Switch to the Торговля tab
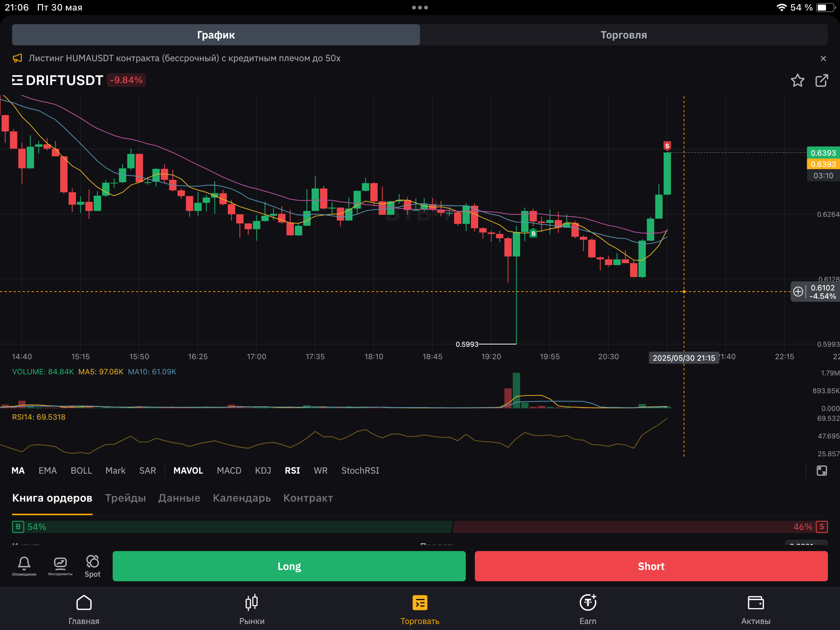This screenshot has width=840, height=630. (x=623, y=35)
